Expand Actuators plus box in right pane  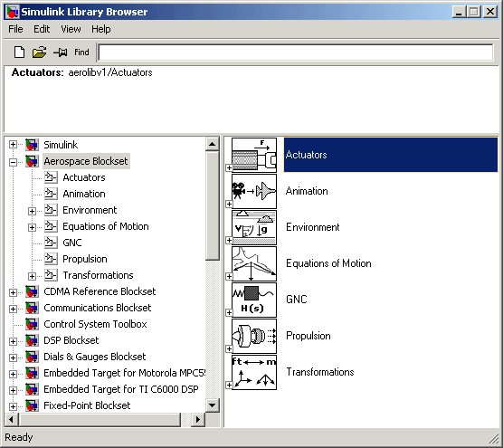[229, 167]
